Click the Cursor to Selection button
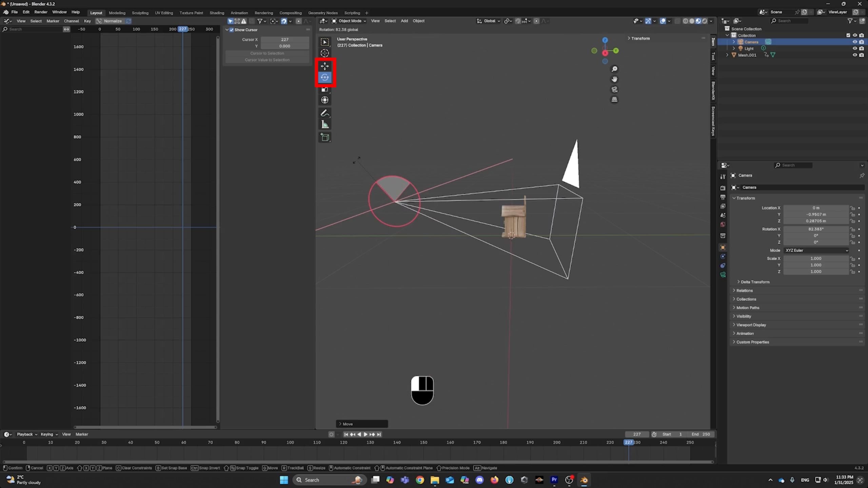The width and height of the screenshot is (868, 488). [x=267, y=53]
